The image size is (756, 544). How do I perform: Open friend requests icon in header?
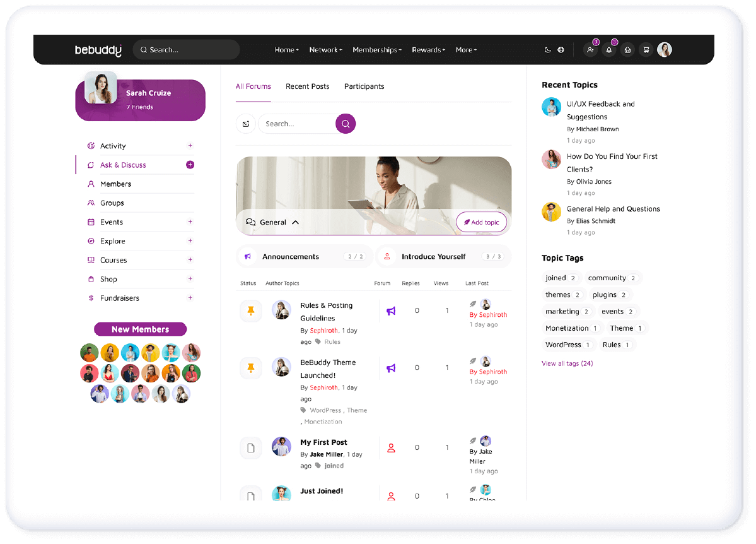pos(590,50)
